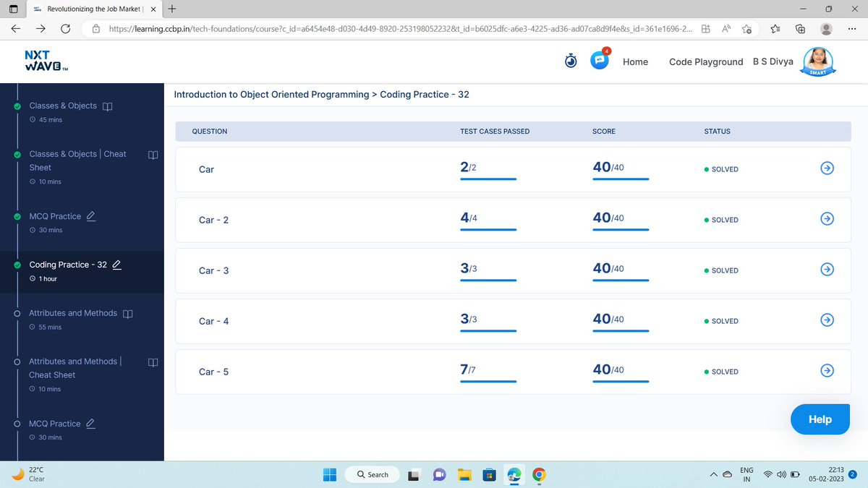Open Chrome from taskbar
This screenshot has height=488, width=868.
[538, 475]
